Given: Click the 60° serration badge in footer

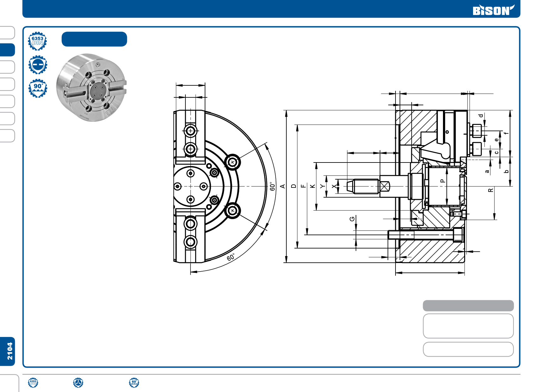Looking at the screenshot, I should tap(134, 383).
